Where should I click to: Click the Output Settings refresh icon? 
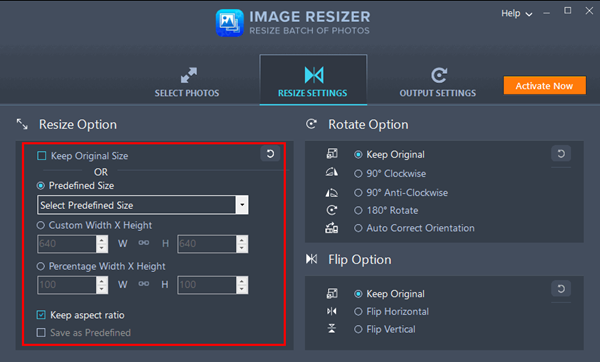(x=439, y=75)
